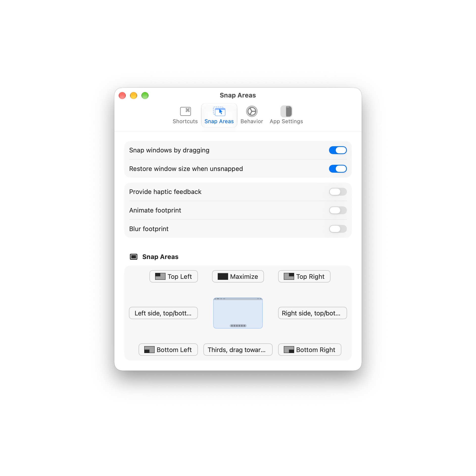Viewport: 476px width, 476px height.
Task: Open the Left side, top/bott... dropdown
Action: [163, 313]
